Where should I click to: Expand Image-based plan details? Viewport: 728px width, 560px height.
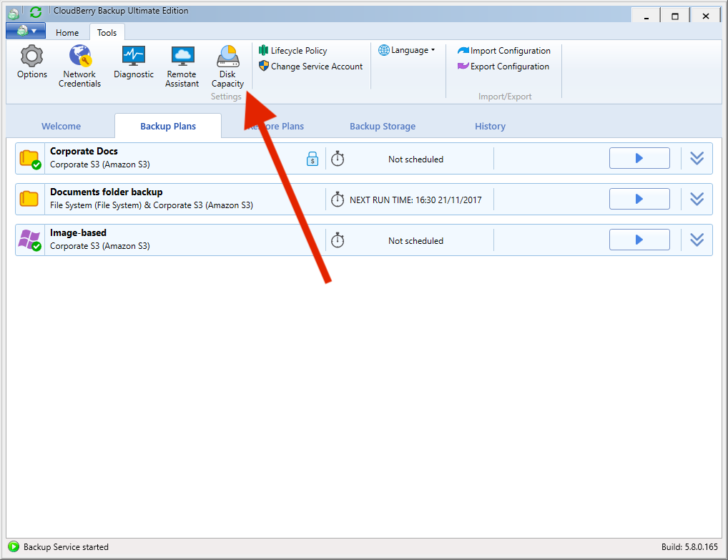(x=697, y=240)
